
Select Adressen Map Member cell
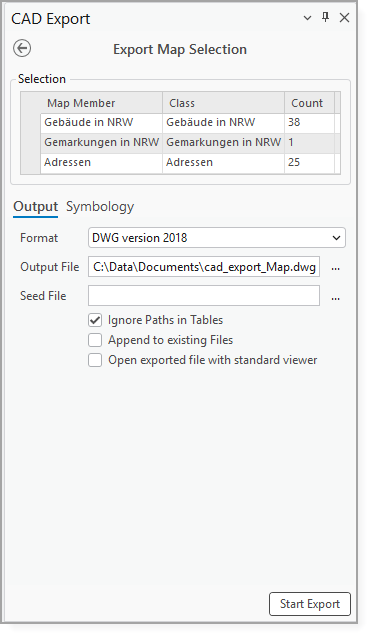coord(101,163)
